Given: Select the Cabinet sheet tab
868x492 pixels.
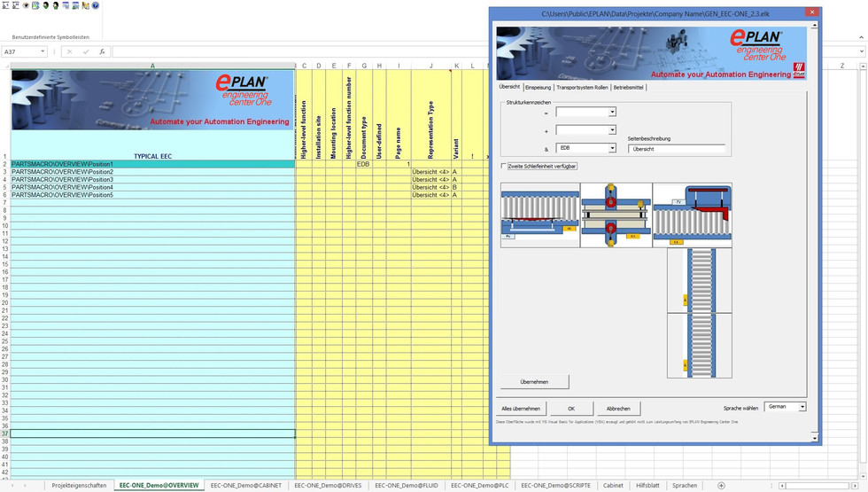Looking at the screenshot, I should coord(613,486).
